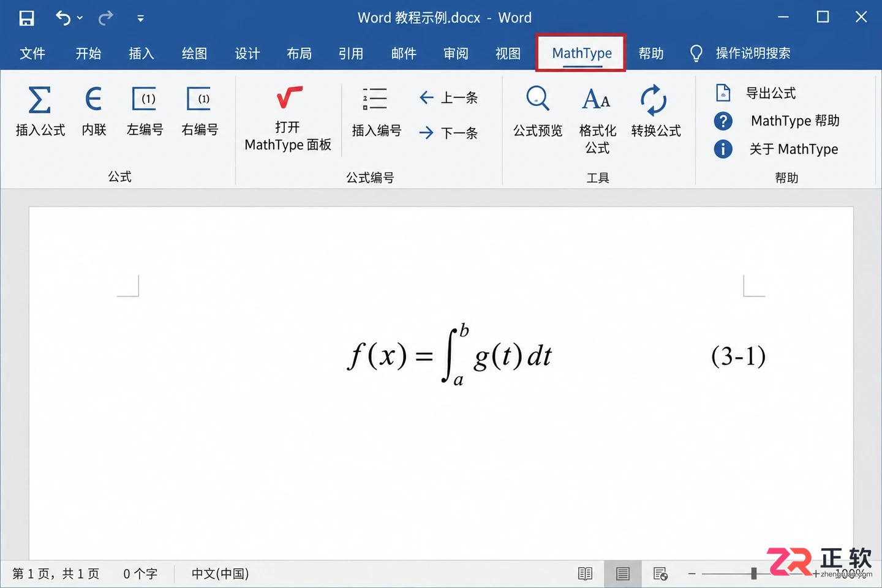Click the equation number (3-1)
Image resolution: width=882 pixels, height=588 pixels.
point(739,356)
